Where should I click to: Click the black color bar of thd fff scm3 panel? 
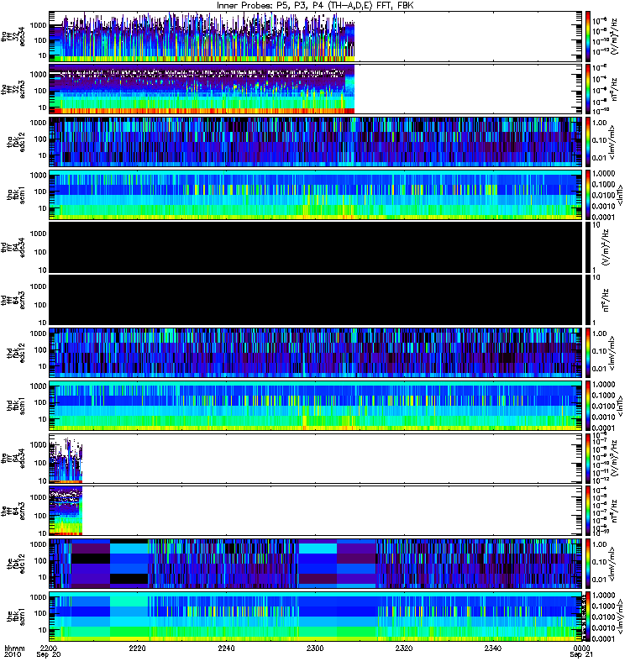(589, 300)
